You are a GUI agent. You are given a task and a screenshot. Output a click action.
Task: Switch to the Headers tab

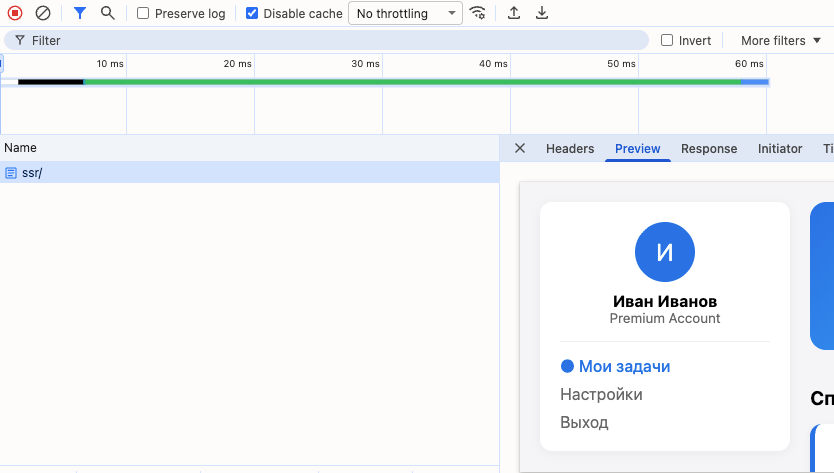pyautogui.click(x=570, y=148)
